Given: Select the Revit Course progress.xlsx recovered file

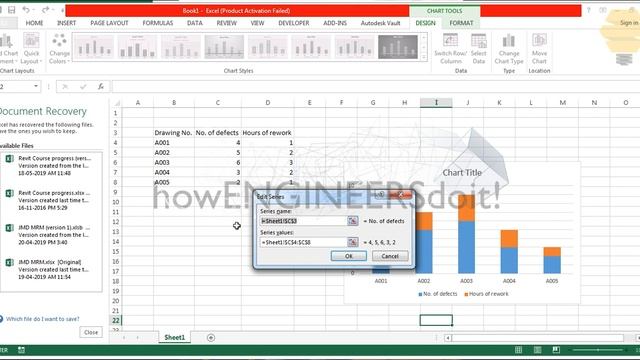Looking at the screenshot, I should tap(51, 200).
